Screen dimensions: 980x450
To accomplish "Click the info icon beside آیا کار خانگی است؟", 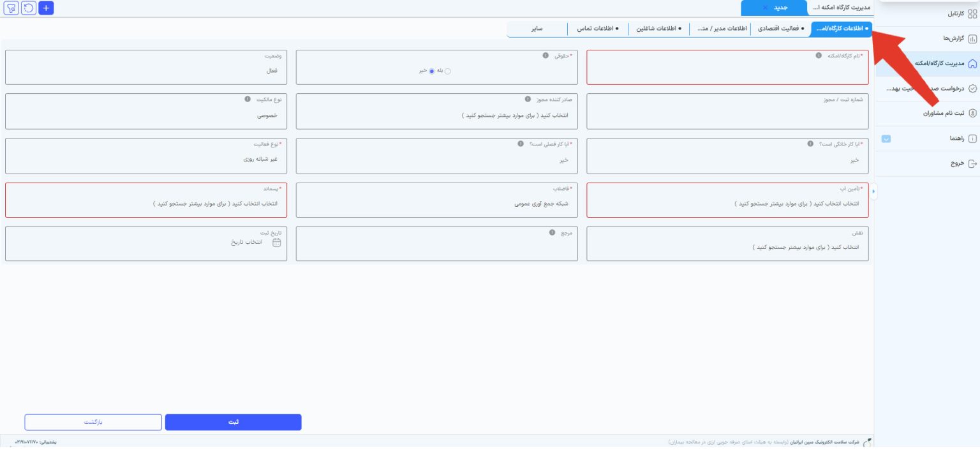I will pos(810,144).
